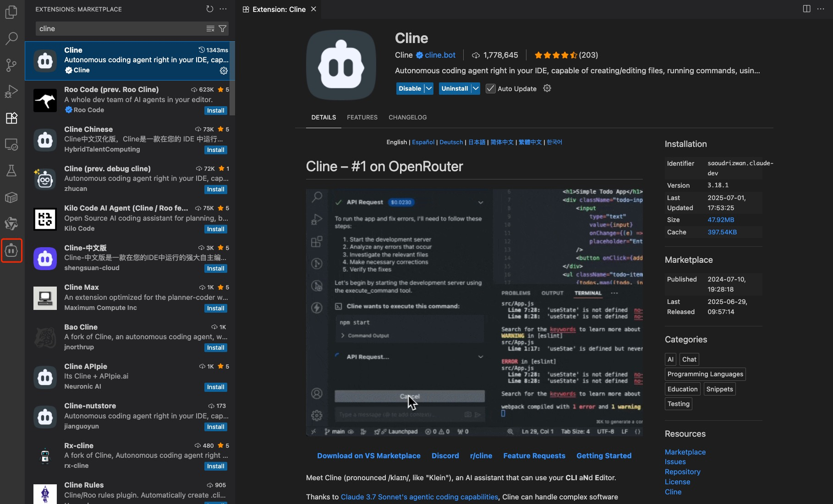Screen dimensions: 833x504
Task: Split the editor right
Action: click(807, 9)
